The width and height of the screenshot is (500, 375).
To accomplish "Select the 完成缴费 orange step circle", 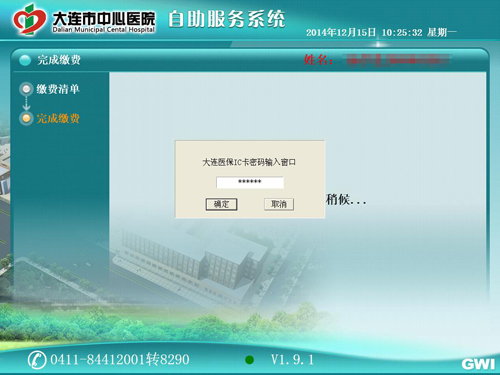I will click(26, 118).
